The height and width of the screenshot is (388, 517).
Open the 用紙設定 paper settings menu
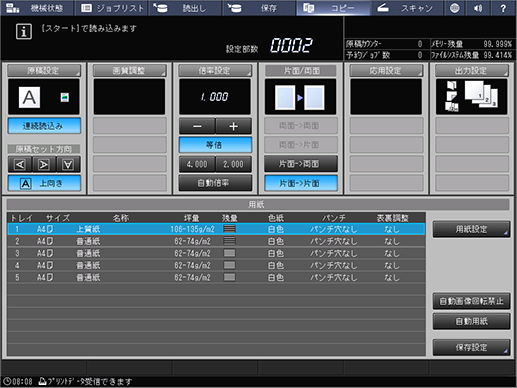click(471, 229)
